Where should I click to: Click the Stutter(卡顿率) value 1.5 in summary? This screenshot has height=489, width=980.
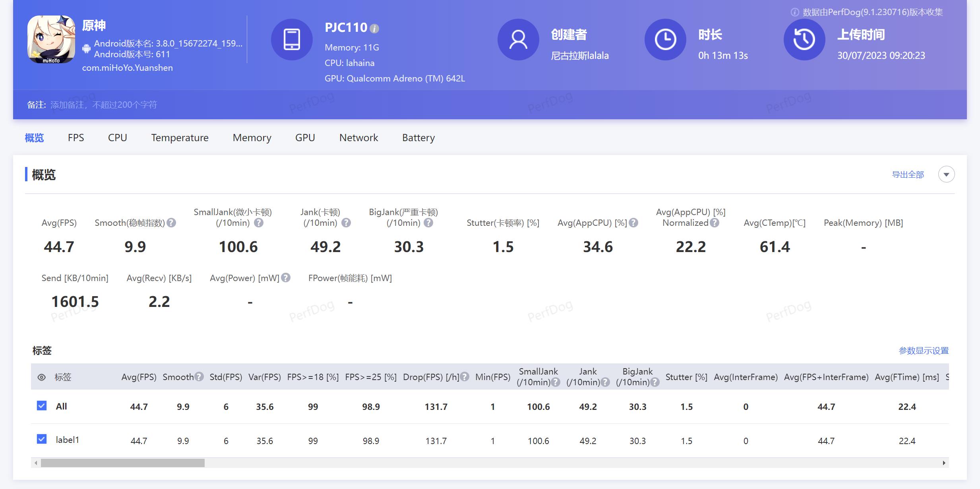coord(503,247)
